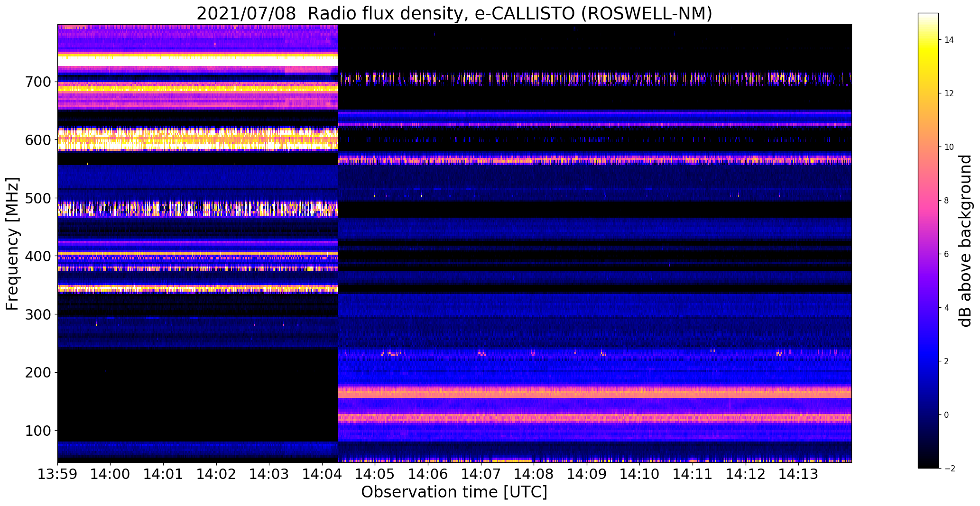Click the 14:00 time tick label
The width and height of the screenshot is (980, 506).
click(111, 475)
